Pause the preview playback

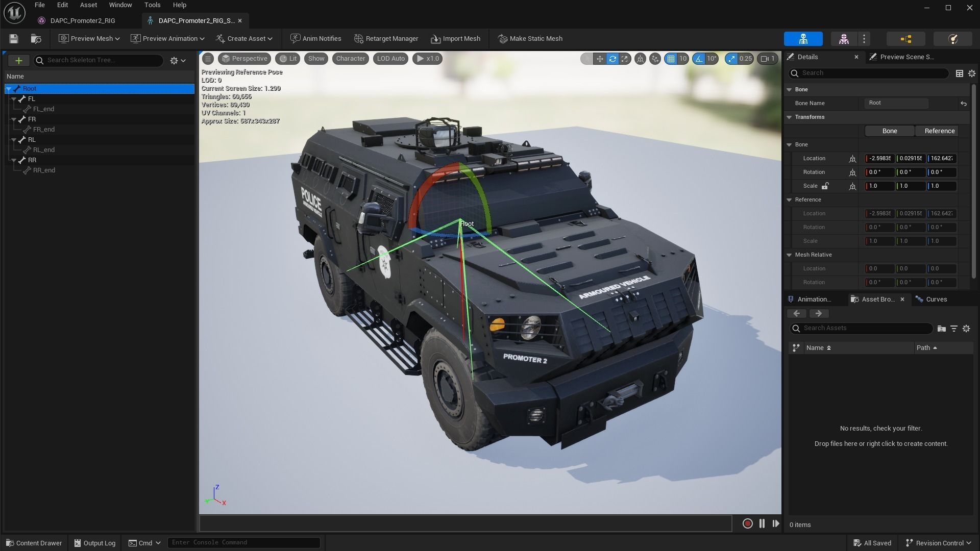(762, 523)
